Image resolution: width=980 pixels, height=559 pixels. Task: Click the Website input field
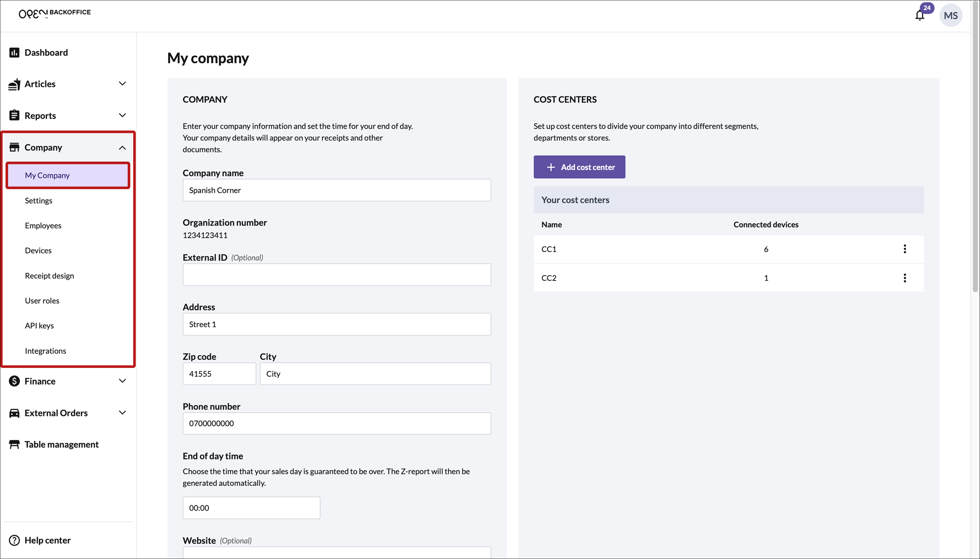pos(336,553)
